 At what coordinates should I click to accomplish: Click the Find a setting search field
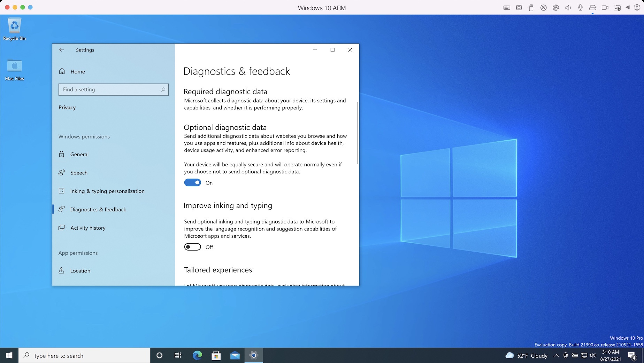(110, 89)
